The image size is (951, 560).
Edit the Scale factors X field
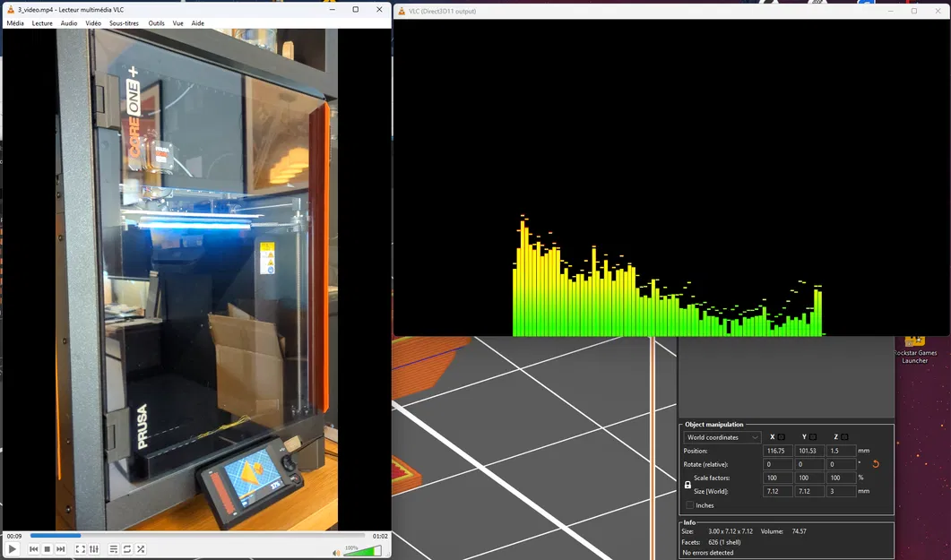pyautogui.click(x=777, y=478)
